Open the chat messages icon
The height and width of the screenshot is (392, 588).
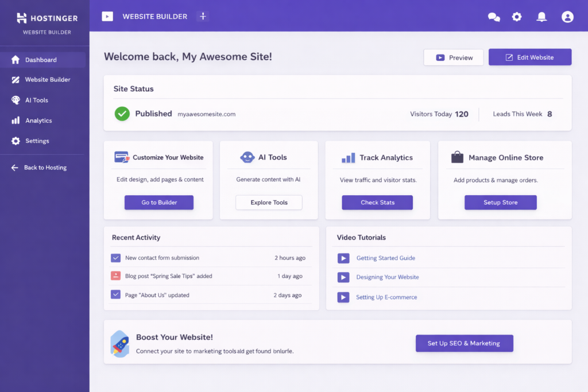click(494, 17)
